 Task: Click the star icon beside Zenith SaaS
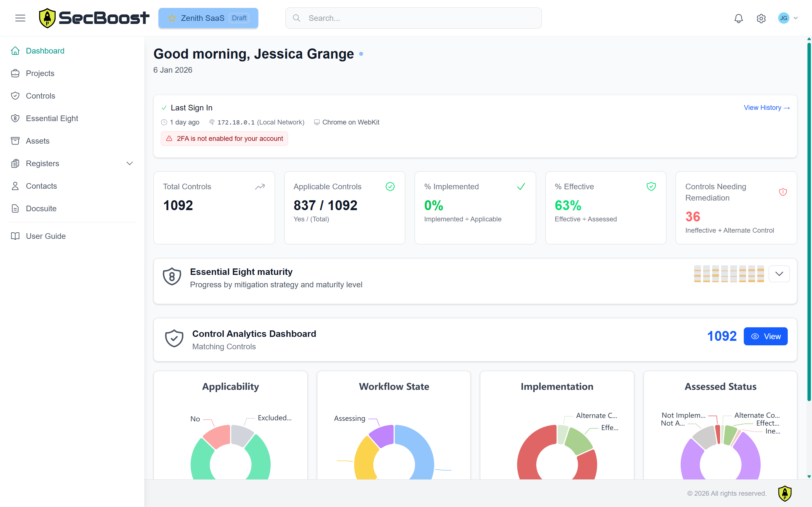coord(172,18)
